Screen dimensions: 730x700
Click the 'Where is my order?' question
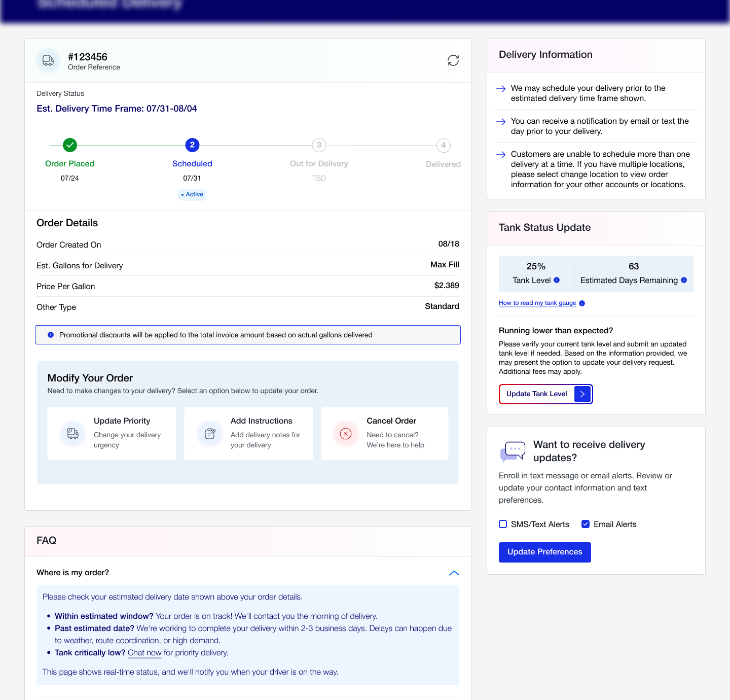click(72, 573)
